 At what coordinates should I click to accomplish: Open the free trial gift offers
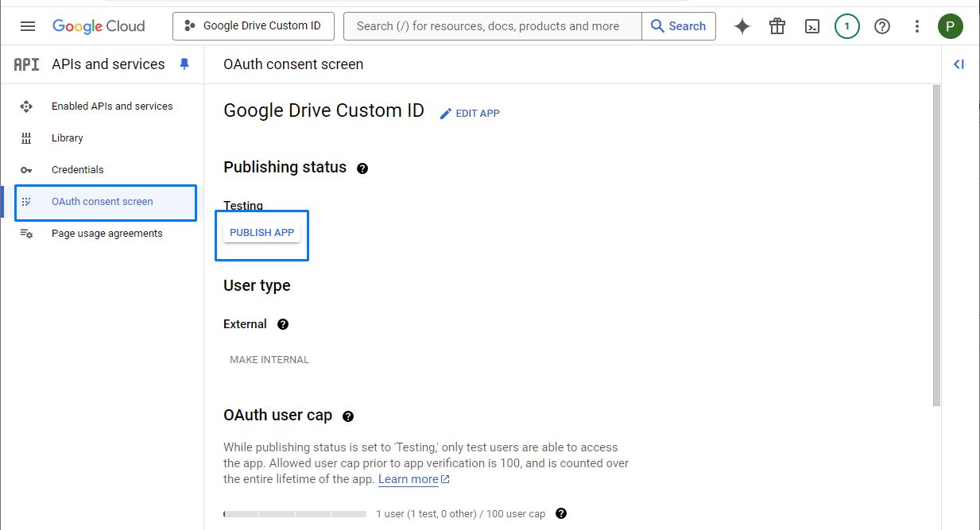point(777,26)
